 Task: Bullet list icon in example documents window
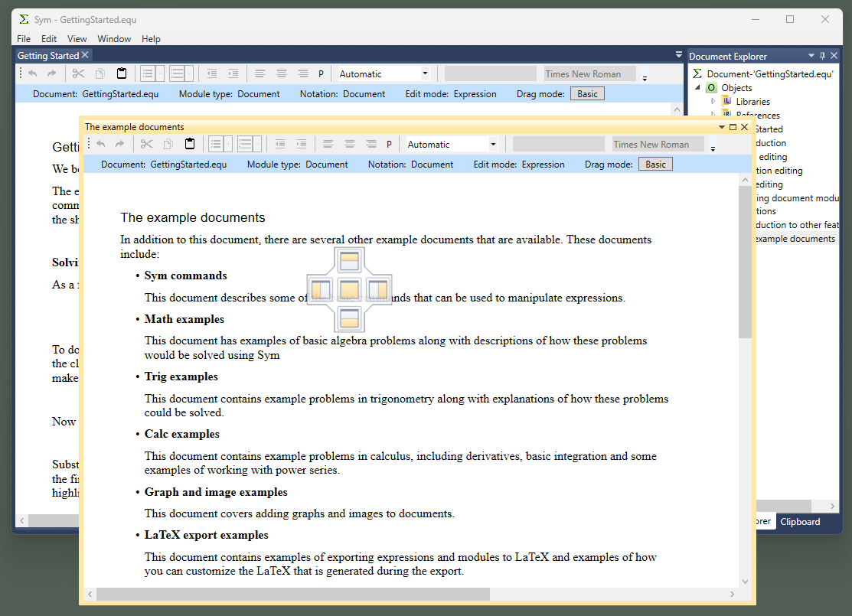(216, 144)
